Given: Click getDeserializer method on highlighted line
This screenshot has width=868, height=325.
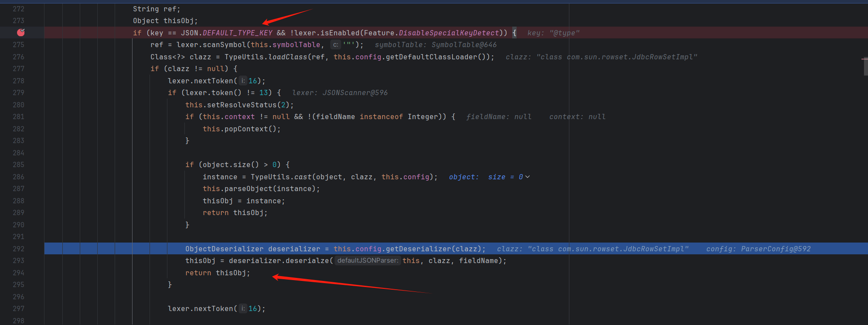Looking at the screenshot, I should tap(418, 249).
